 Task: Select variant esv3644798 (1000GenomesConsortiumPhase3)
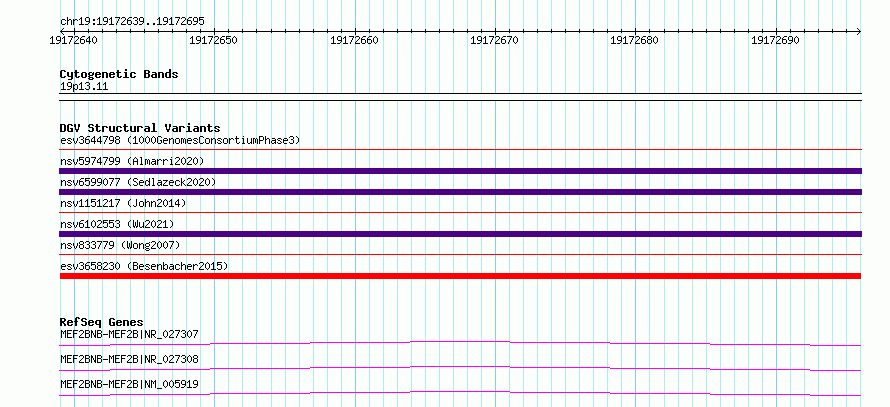[x=180, y=140]
